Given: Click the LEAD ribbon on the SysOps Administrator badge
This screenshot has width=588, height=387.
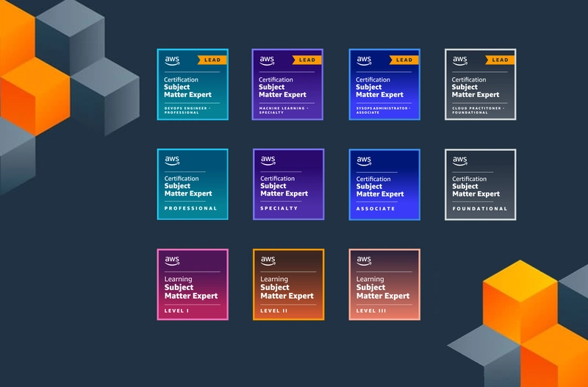Looking at the screenshot, I should 403,60.
